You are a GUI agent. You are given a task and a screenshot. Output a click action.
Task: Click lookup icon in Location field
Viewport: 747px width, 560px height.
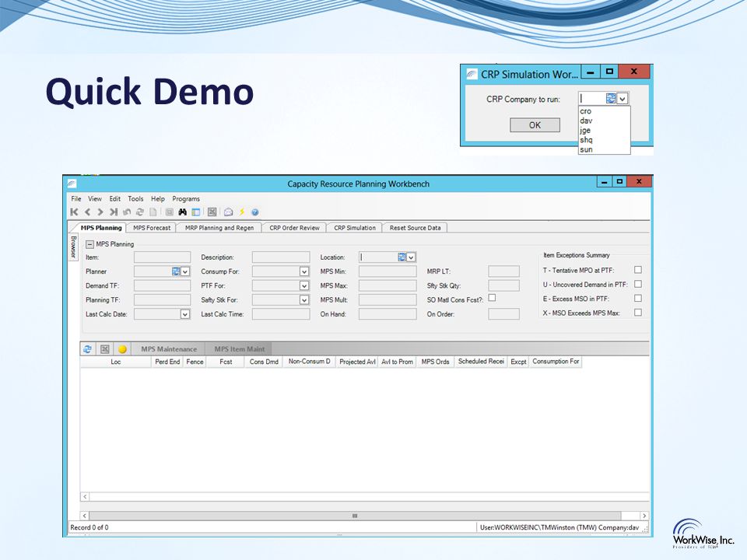[402, 257]
